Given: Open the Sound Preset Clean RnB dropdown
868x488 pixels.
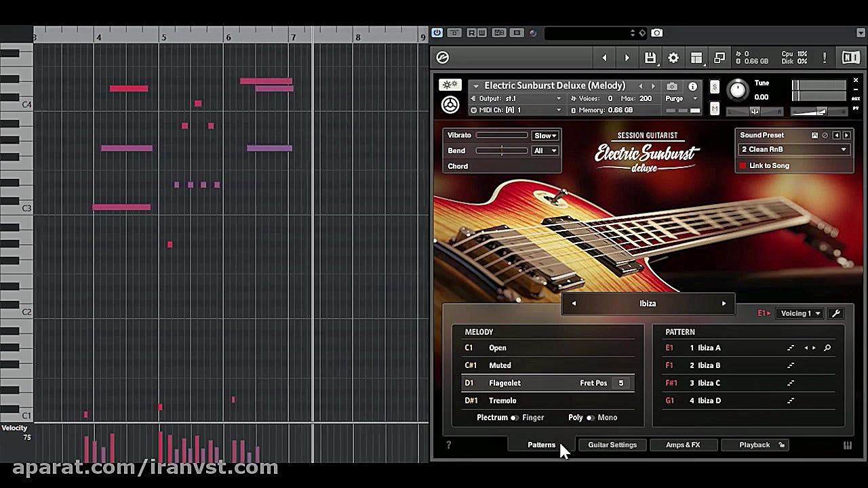Looking at the screenshot, I should coord(793,149).
